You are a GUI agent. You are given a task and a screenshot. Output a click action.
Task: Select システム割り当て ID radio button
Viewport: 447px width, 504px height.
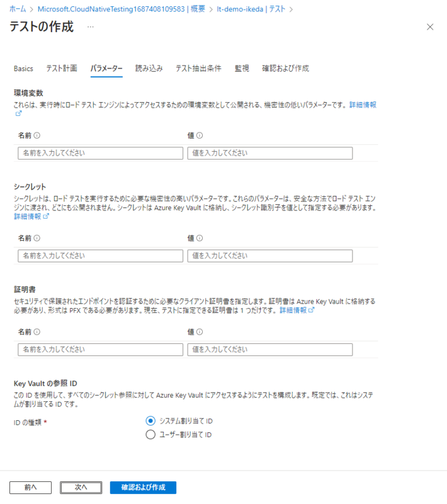tap(150, 421)
